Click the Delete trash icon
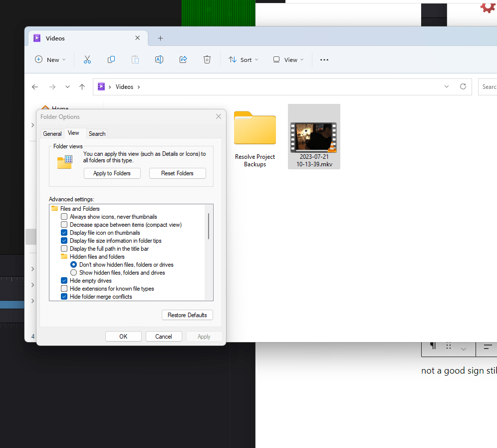Image resolution: width=497 pixels, height=448 pixels. pos(207,59)
